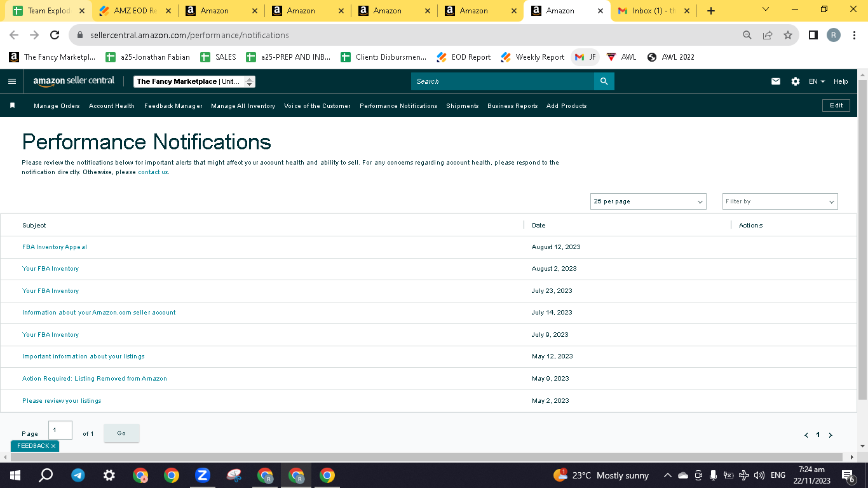Image resolution: width=868 pixels, height=488 pixels.
Task: Switch to the AMZ EOD Re tab
Action: (134, 11)
